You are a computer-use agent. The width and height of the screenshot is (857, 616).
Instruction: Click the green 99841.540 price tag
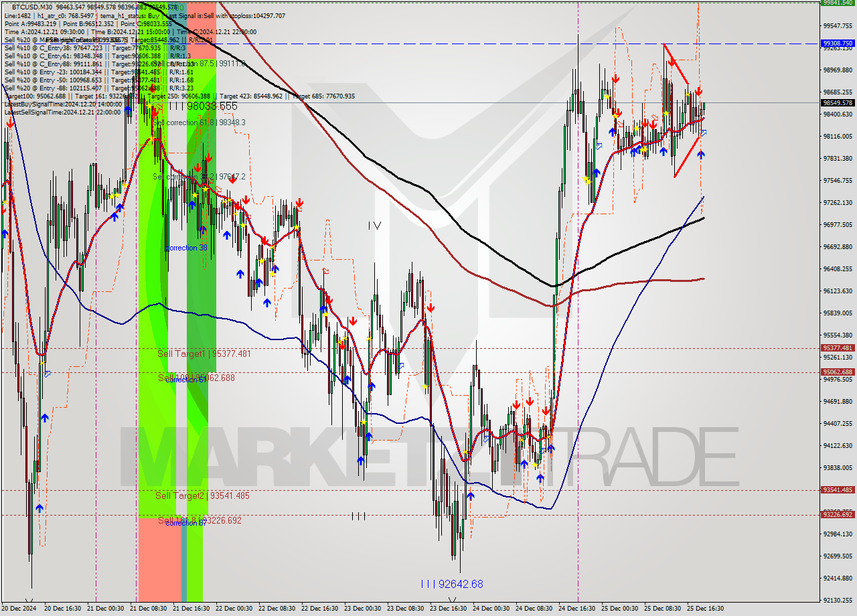pos(838,3)
